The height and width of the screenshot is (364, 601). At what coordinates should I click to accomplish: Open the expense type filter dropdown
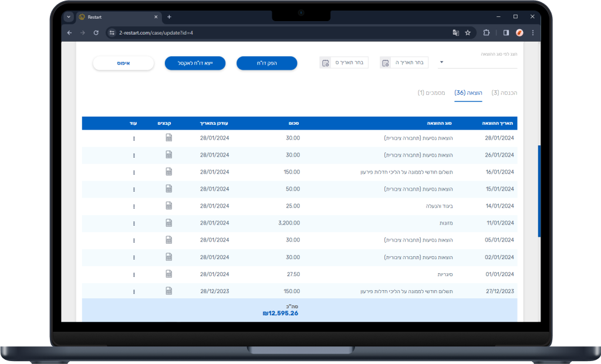(x=477, y=62)
